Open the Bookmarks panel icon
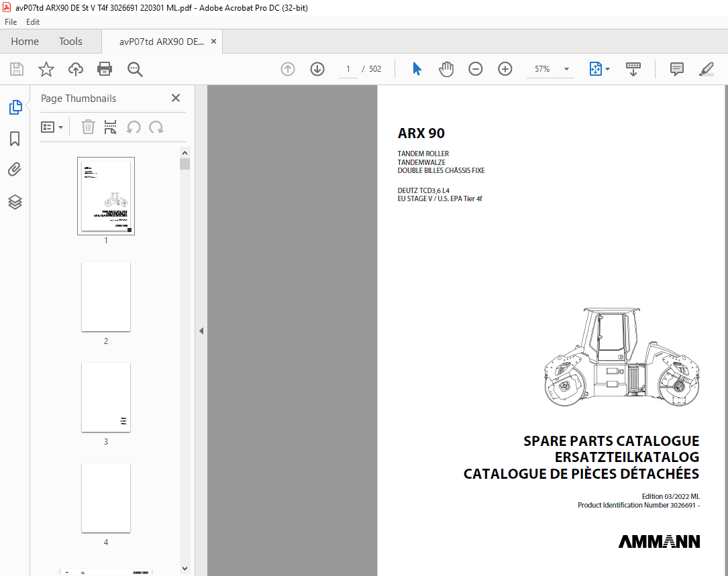This screenshot has height=576, width=728. point(15,138)
